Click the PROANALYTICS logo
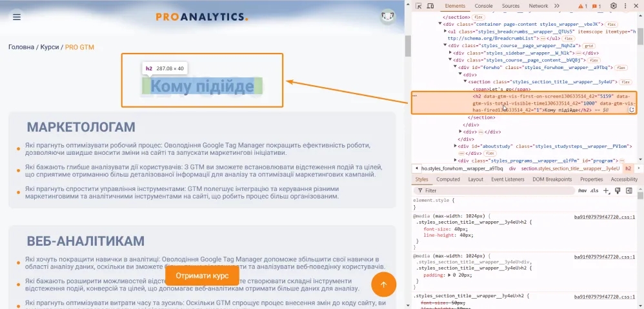 202,17
